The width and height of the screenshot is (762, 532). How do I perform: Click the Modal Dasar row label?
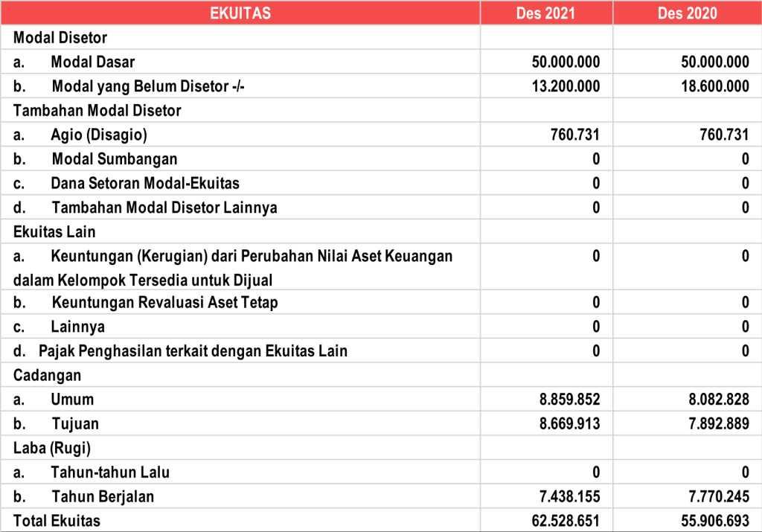pos(92,62)
